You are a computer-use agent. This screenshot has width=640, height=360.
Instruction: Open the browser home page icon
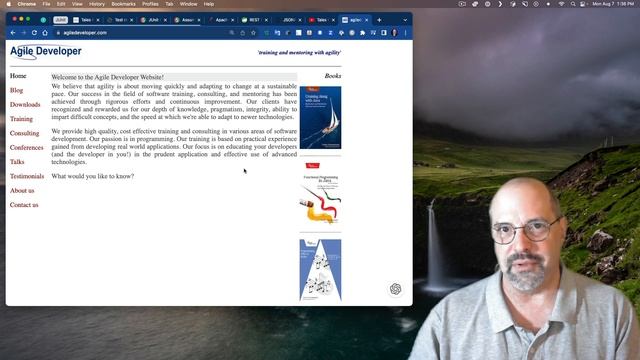click(45, 33)
